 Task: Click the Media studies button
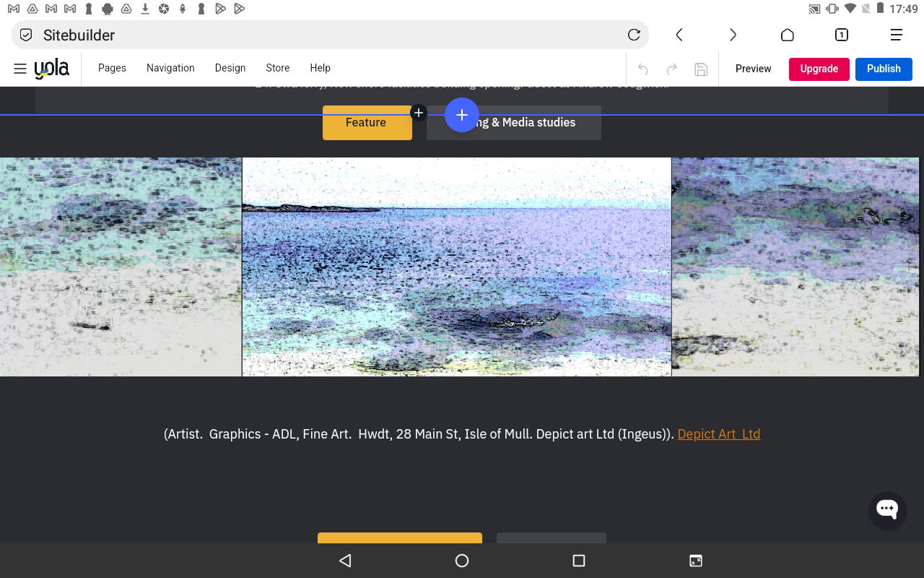pyautogui.click(x=514, y=123)
